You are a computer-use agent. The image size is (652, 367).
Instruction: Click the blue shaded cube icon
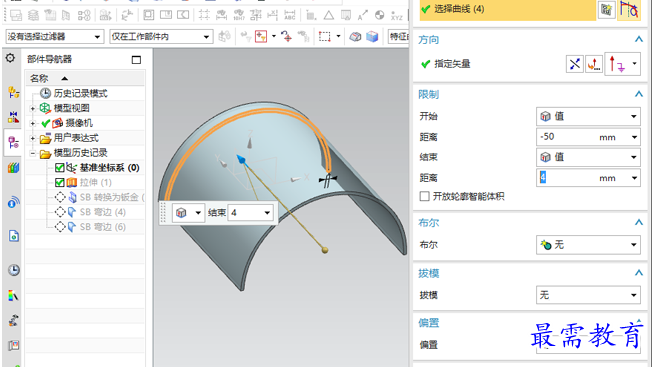[x=372, y=37]
